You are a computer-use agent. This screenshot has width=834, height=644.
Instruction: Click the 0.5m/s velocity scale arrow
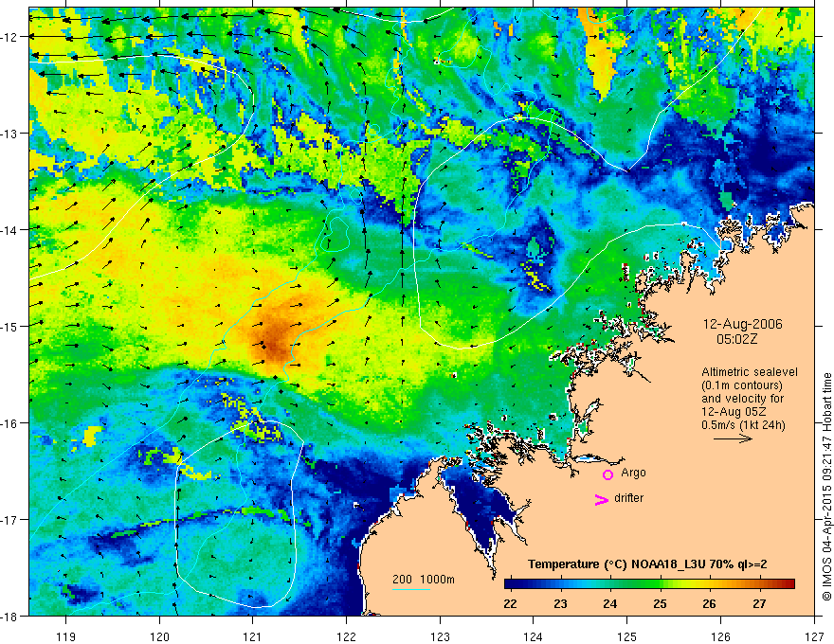point(733,438)
